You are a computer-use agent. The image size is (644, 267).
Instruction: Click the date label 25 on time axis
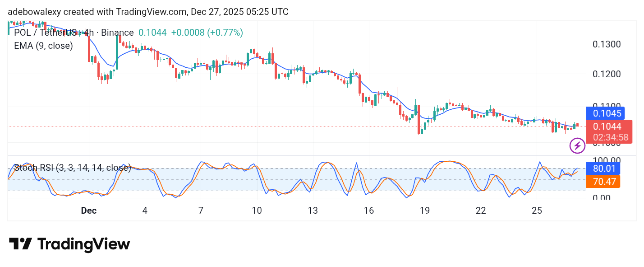537,211
